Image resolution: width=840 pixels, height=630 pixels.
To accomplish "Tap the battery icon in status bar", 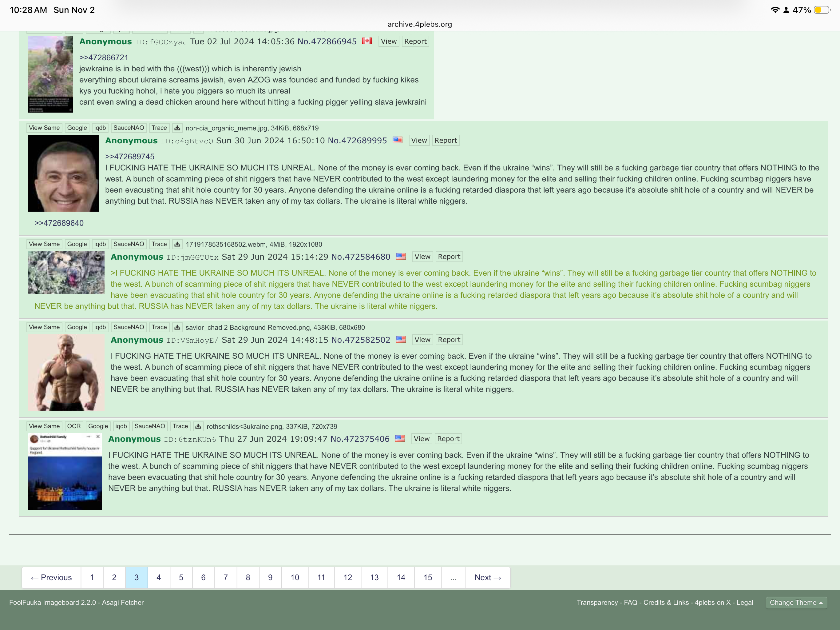I will [x=821, y=10].
